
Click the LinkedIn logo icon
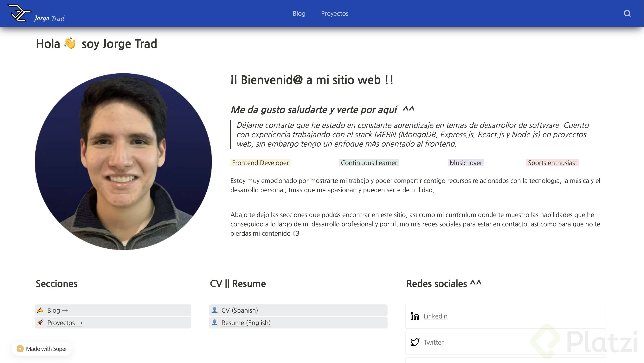[415, 316]
